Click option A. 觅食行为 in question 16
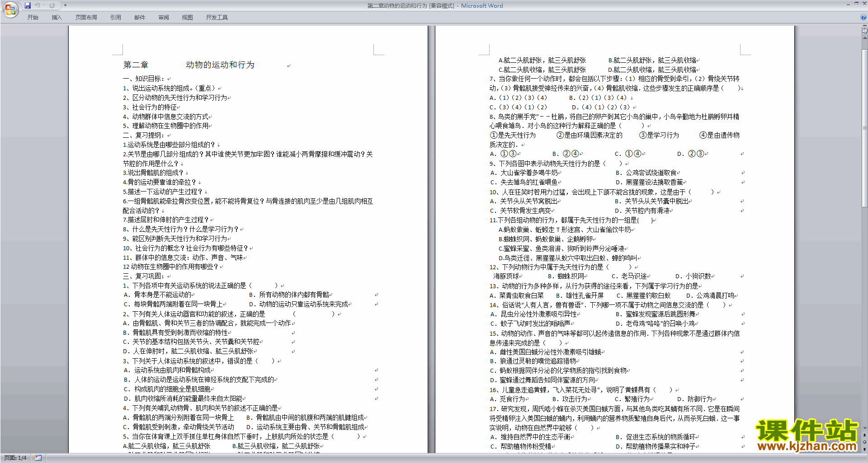Viewport: 868px width, 463px height. tap(508, 399)
